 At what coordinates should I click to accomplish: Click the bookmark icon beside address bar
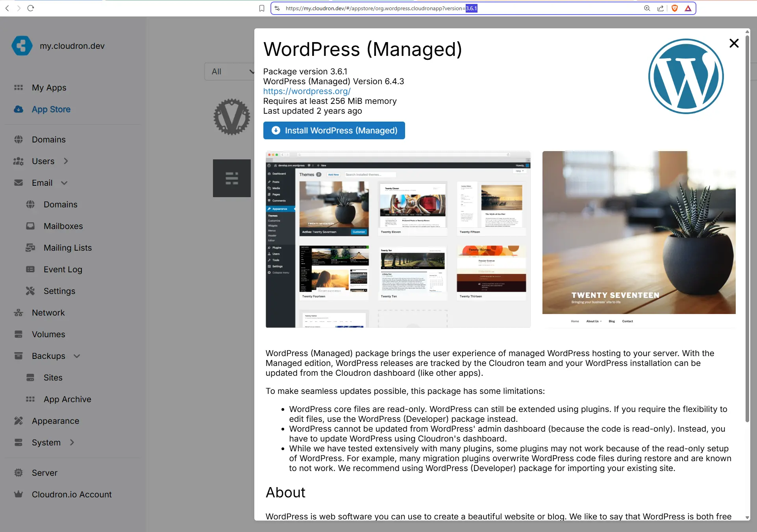pyautogui.click(x=262, y=8)
